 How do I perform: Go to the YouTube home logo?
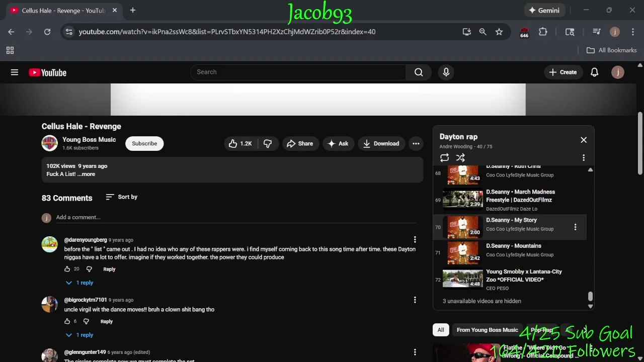click(48, 72)
